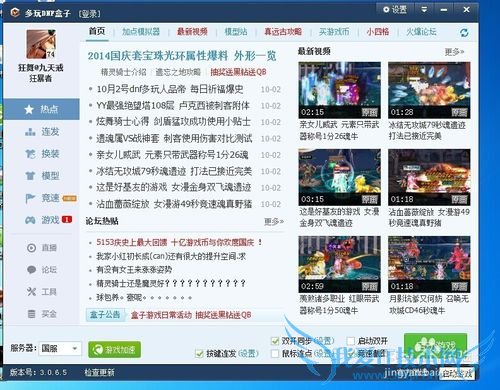Image resolution: width=500 pixels, height=390 pixels.
Task: Switch to the 真远古攻略 tab
Action: pyautogui.click(x=283, y=32)
